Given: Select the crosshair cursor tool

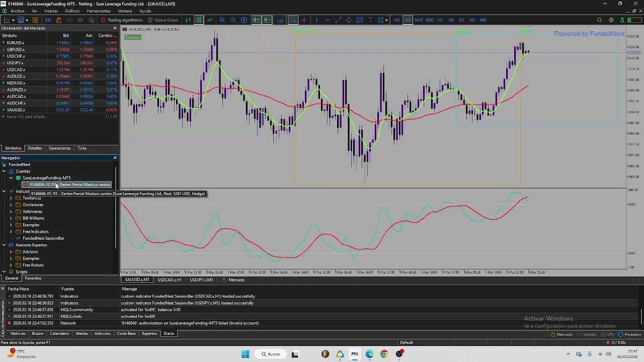Looking at the screenshot, I should coord(304,20).
